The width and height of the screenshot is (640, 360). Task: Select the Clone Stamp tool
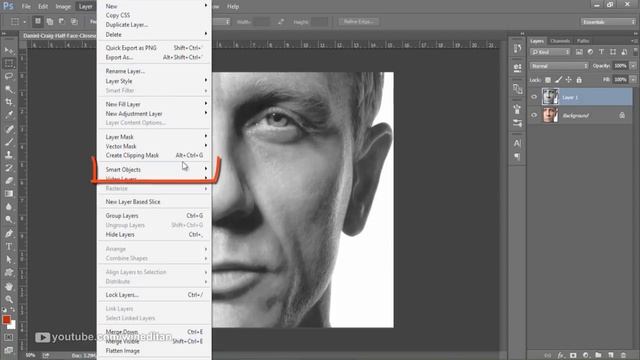[x=9, y=155]
